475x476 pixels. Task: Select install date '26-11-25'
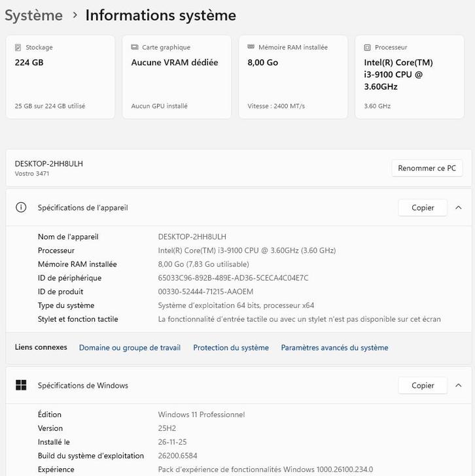click(x=172, y=442)
